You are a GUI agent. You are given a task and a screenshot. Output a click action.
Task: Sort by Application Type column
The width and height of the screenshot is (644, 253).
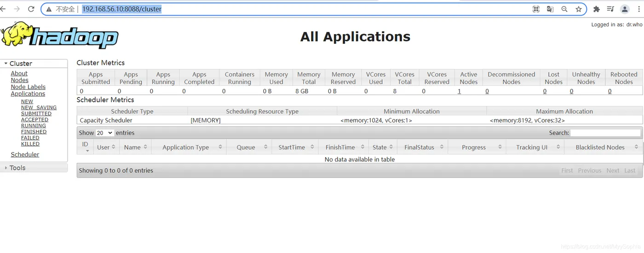(x=189, y=147)
